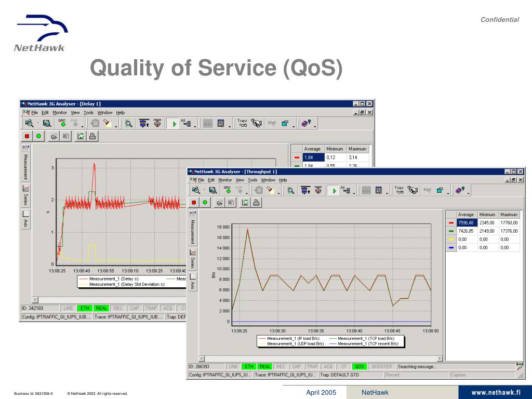Click the magnifier search icon in Throughput toolbar
The height and width of the screenshot is (399, 532).
click(x=290, y=190)
